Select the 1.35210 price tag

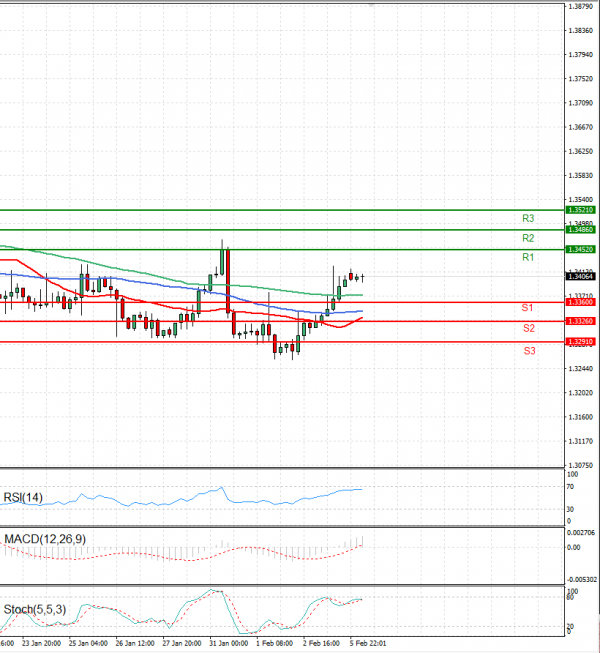click(581, 210)
